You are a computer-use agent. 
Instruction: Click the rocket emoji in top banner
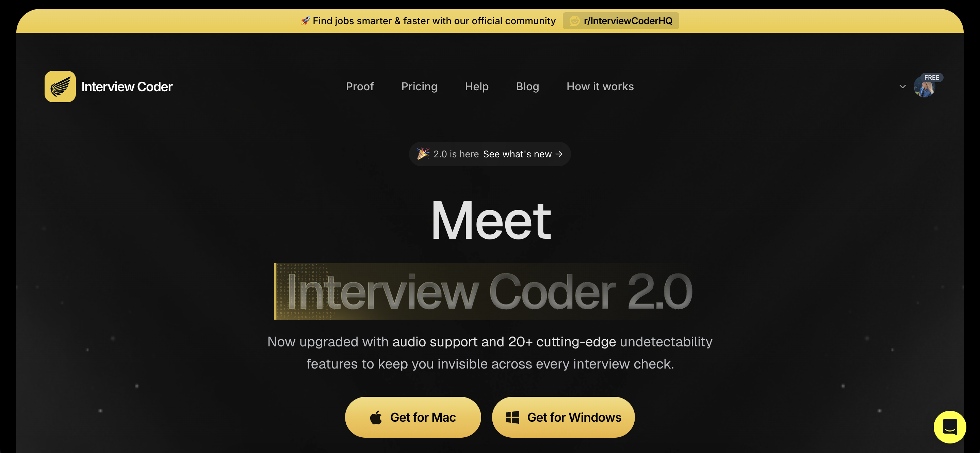(x=306, y=20)
